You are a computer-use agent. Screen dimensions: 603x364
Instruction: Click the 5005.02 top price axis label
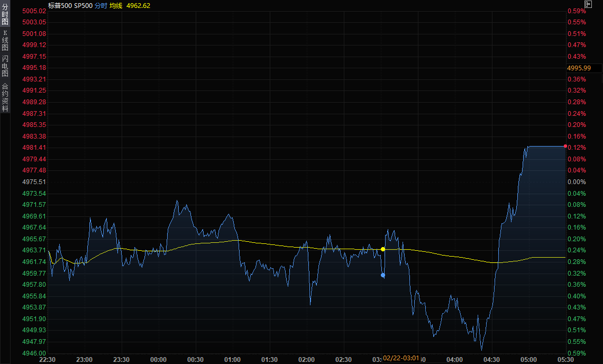click(34, 11)
